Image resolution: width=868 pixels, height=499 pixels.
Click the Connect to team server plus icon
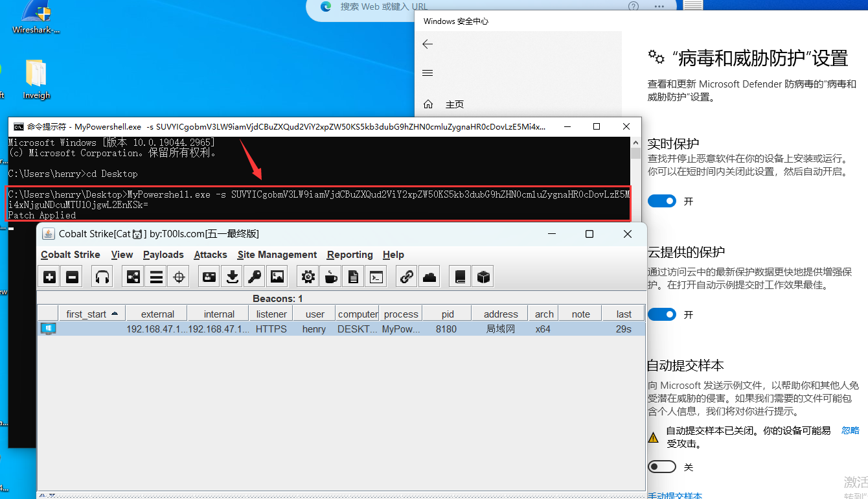click(49, 277)
